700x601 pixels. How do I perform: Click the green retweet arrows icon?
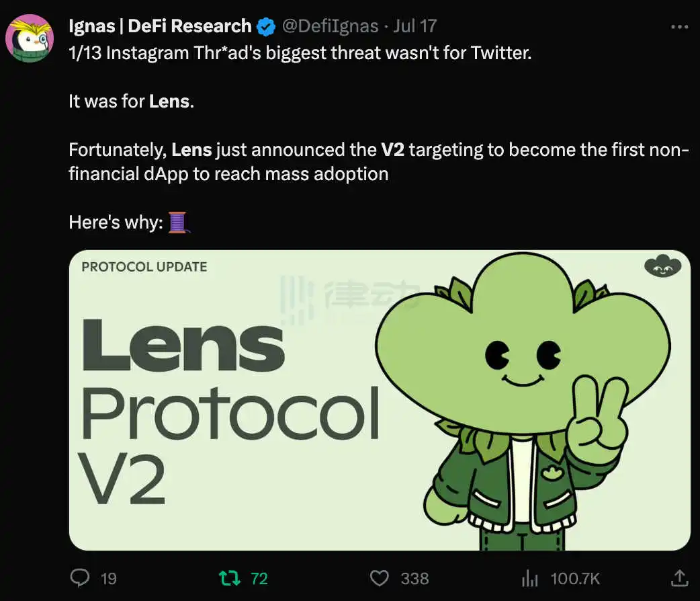click(x=230, y=577)
